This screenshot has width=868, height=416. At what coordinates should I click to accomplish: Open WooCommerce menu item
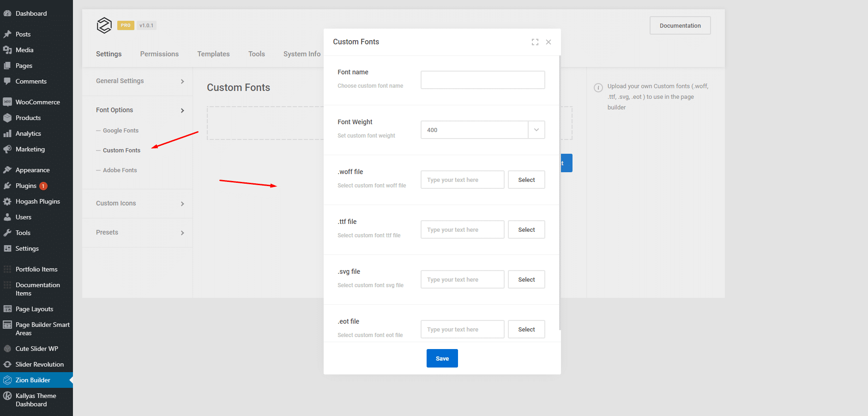36,102
